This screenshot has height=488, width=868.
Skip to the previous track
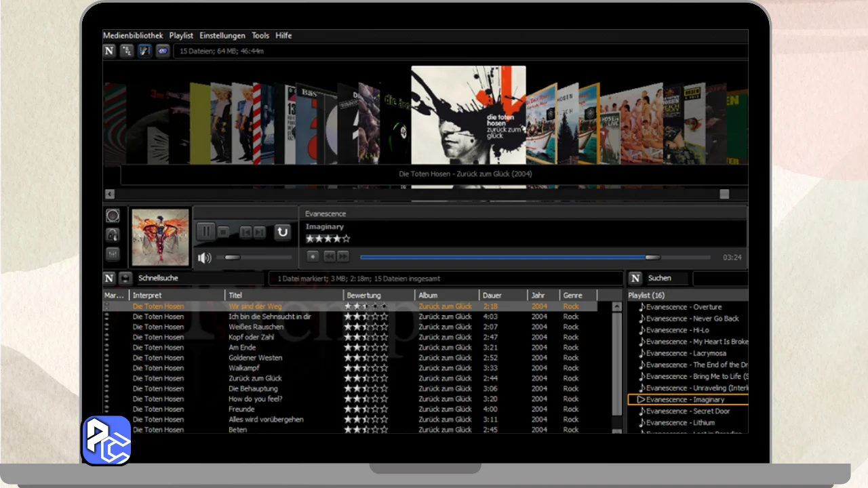pyautogui.click(x=245, y=232)
